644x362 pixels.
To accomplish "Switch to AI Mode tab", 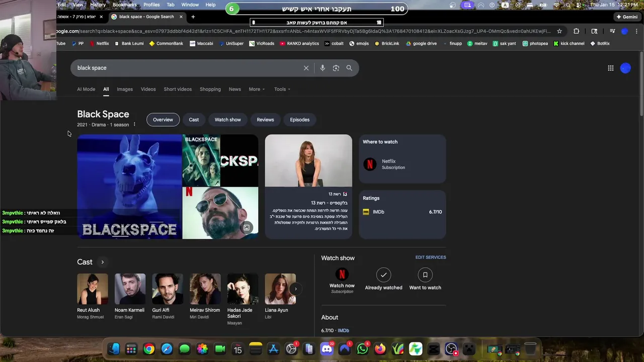I will click(86, 89).
